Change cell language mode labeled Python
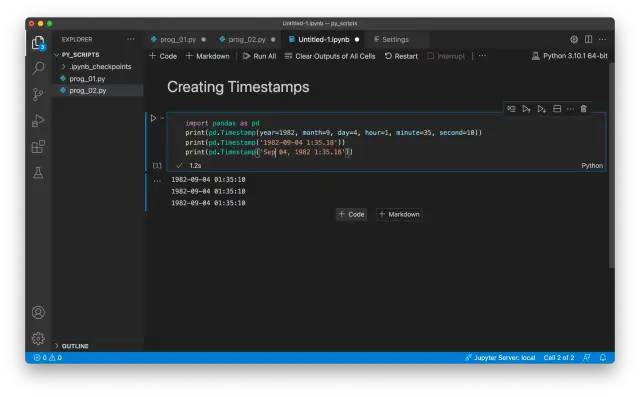640x397 pixels. coord(592,165)
